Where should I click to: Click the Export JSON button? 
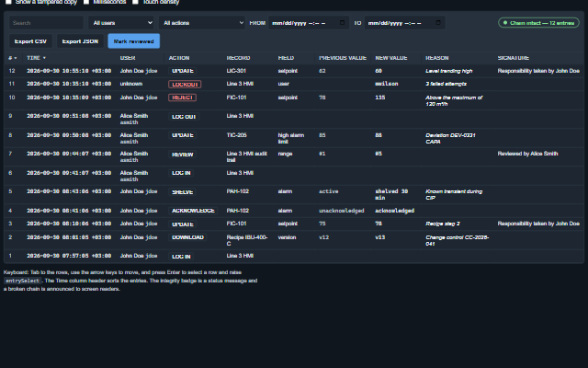(x=80, y=41)
